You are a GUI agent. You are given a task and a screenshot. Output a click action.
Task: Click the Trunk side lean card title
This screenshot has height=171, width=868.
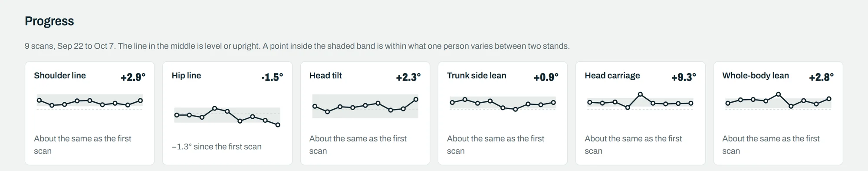click(x=477, y=75)
